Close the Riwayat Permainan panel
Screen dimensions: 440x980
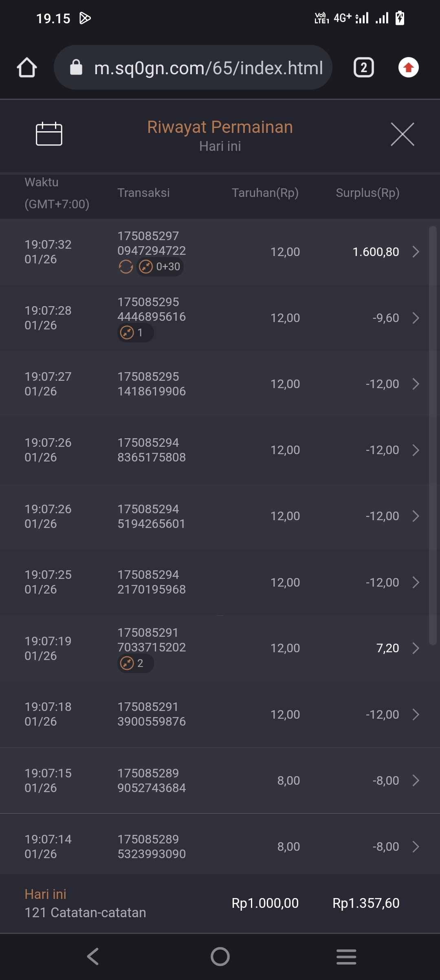click(402, 134)
